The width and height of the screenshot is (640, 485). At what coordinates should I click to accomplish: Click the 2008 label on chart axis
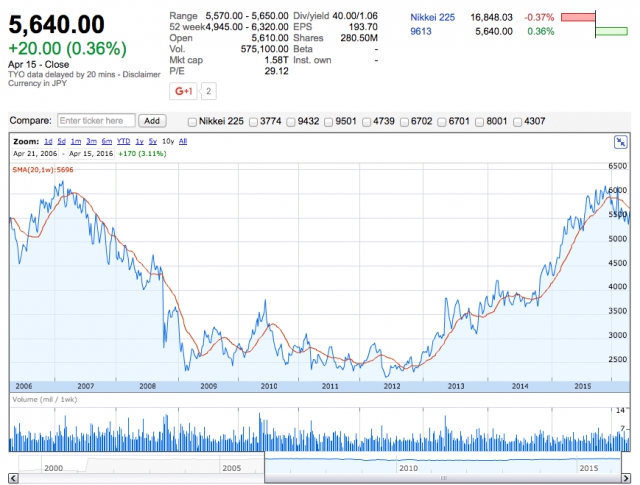pyautogui.click(x=147, y=386)
